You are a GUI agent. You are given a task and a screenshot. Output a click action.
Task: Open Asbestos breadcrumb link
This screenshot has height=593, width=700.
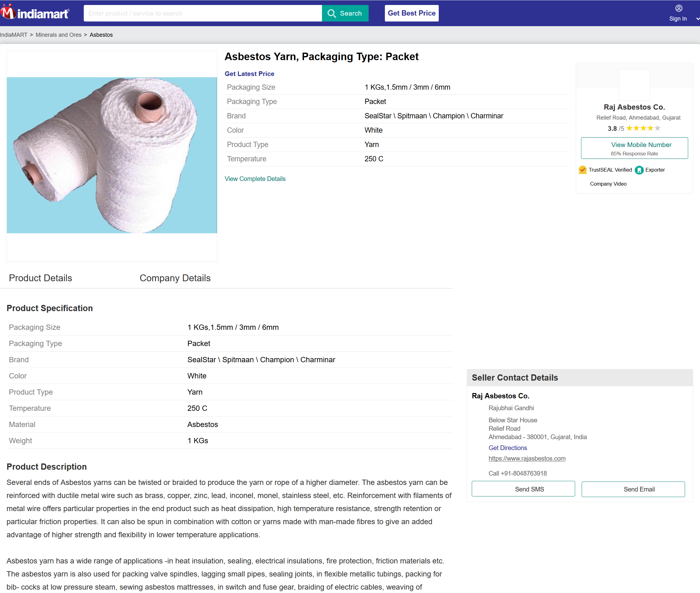[x=101, y=35]
